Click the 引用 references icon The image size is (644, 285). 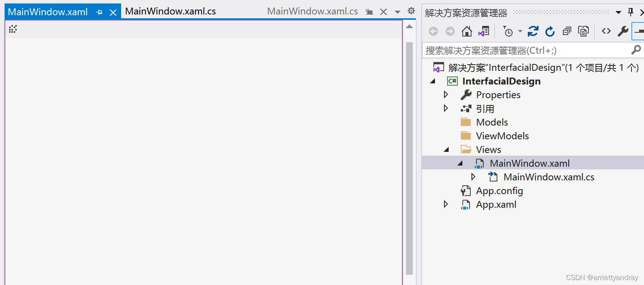(x=466, y=108)
